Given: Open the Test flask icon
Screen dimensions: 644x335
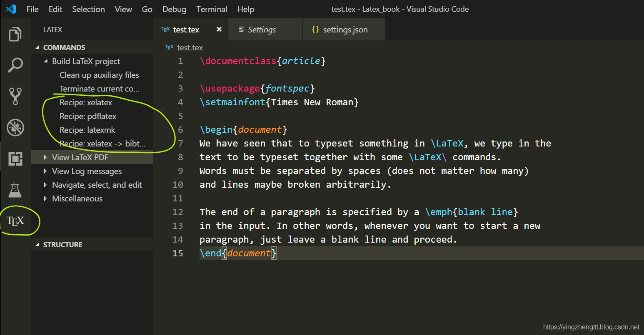Looking at the screenshot, I should [15, 190].
